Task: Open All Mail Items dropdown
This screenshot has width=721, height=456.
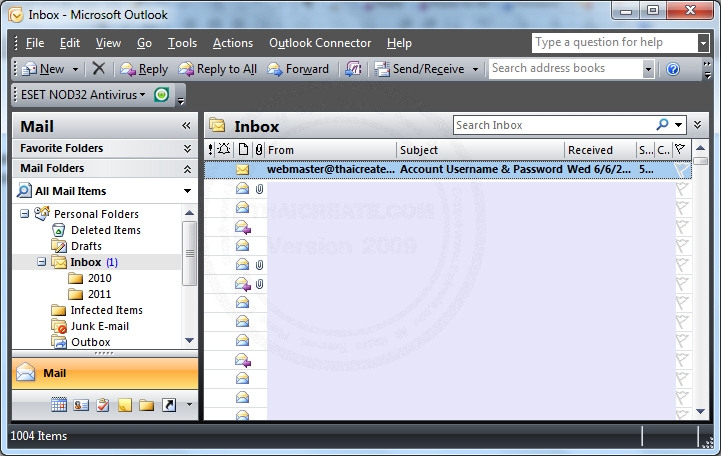Action: coord(188,191)
